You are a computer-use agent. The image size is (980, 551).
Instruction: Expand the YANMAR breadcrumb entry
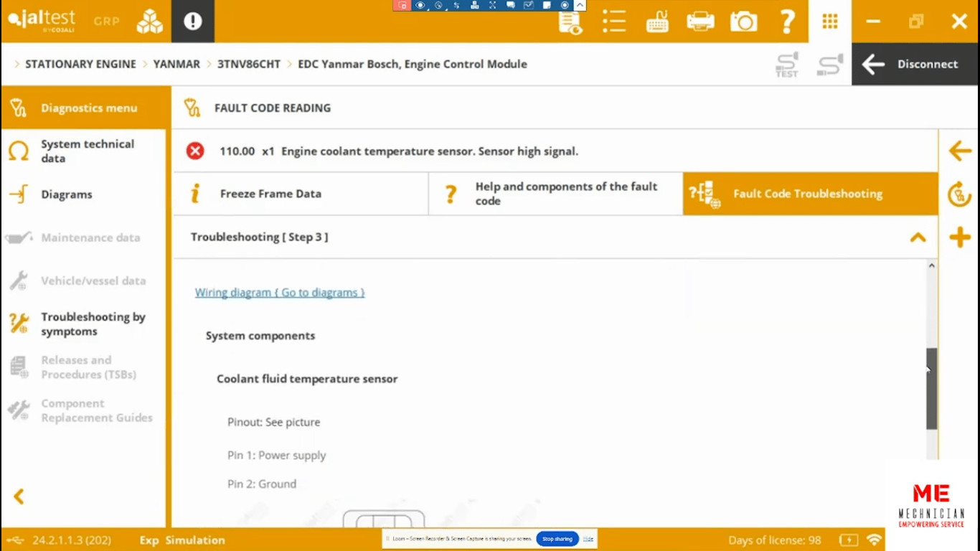[x=176, y=64]
